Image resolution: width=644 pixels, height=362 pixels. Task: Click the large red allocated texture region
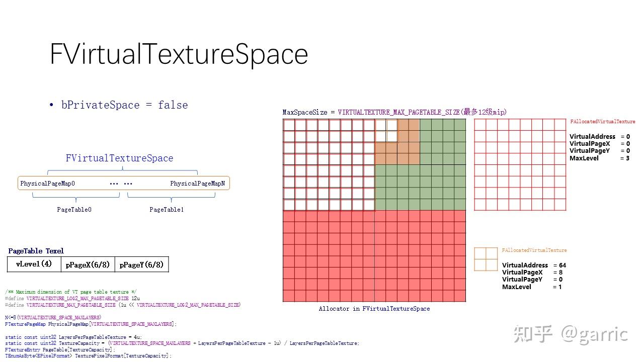point(375,256)
